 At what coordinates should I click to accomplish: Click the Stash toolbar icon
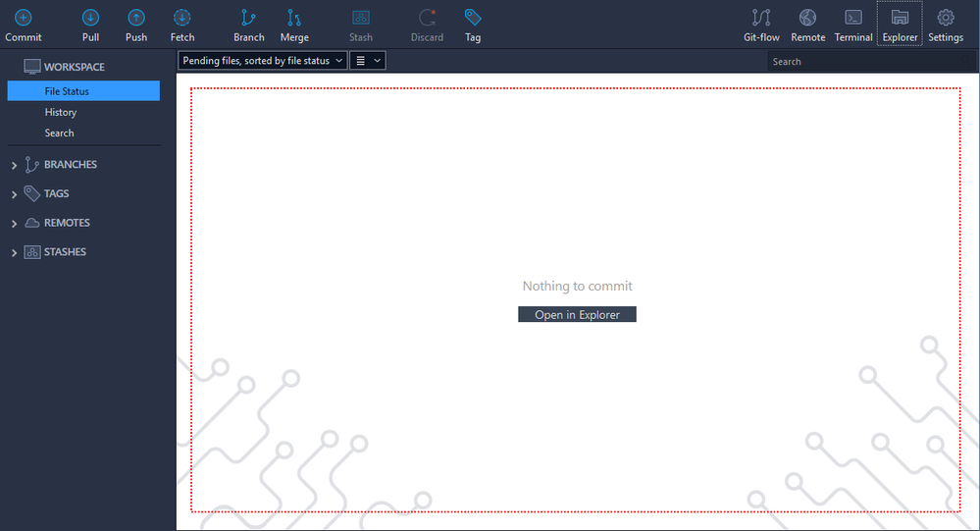(x=361, y=18)
